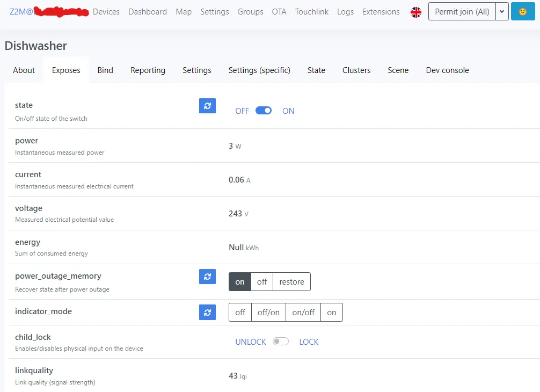Click 'Sum of consumed energy' description
The image size is (540, 392).
(52, 253)
